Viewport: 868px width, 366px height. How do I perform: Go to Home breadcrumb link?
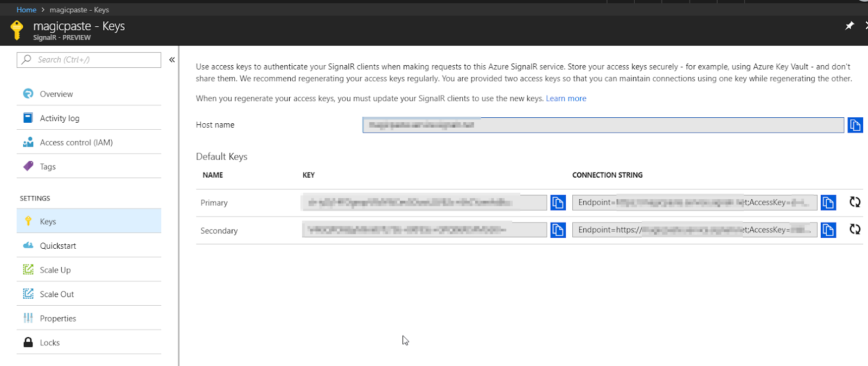26,10
